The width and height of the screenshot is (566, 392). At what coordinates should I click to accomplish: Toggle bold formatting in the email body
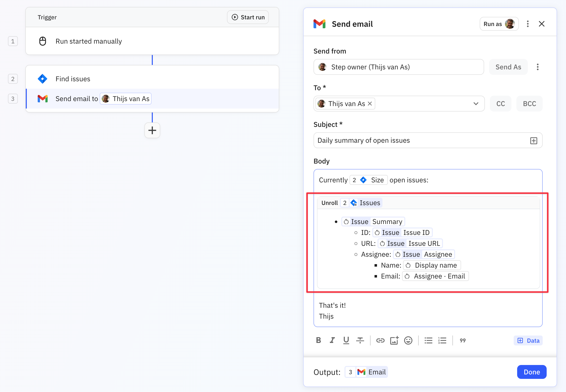click(318, 340)
